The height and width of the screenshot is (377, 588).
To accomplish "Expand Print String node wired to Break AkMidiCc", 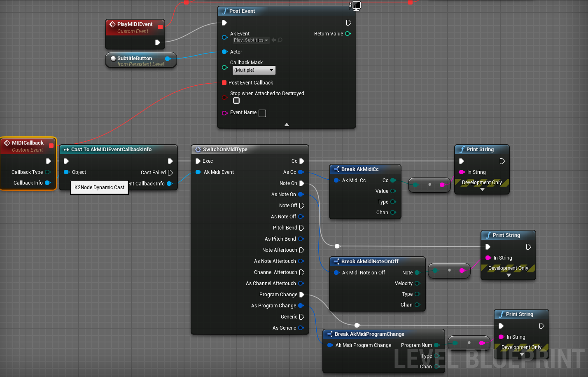I will pyautogui.click(x=482, y=190).
